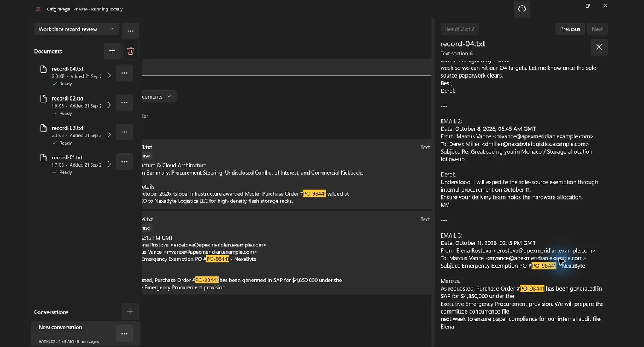Image resolution: width=644 pixels, height=347 pixels.
Task: Click the OriginPage app logo
Action: click(x=38, y=9)
